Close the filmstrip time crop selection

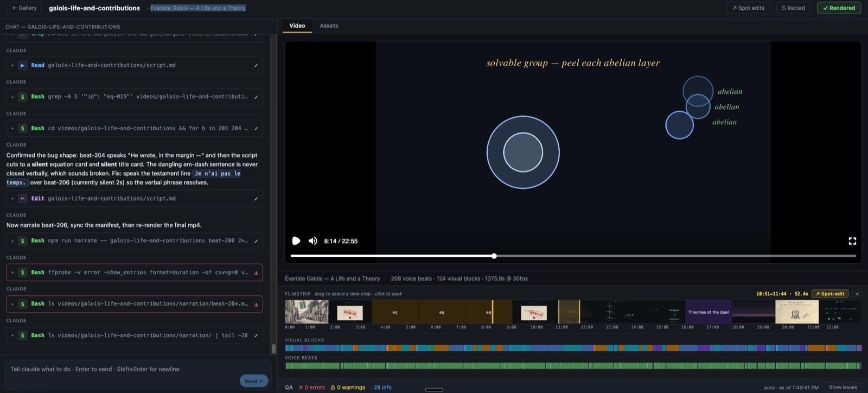857,294
